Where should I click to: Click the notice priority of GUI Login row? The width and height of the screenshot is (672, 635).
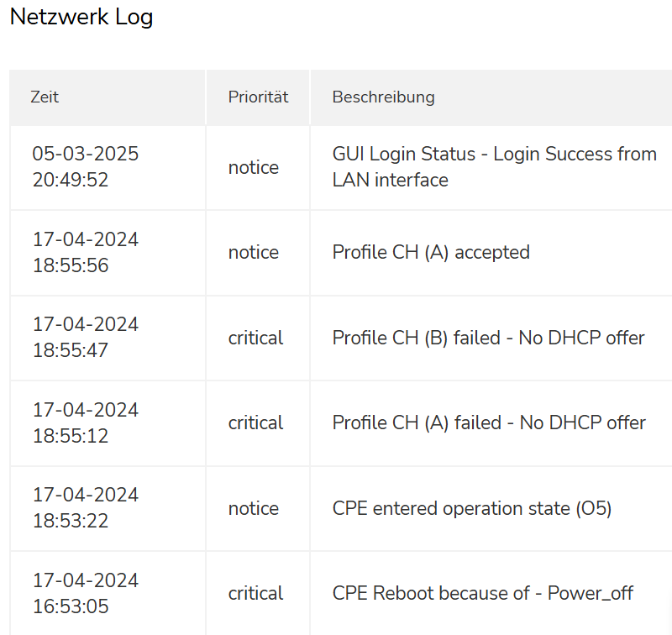(x=253, y=167)
